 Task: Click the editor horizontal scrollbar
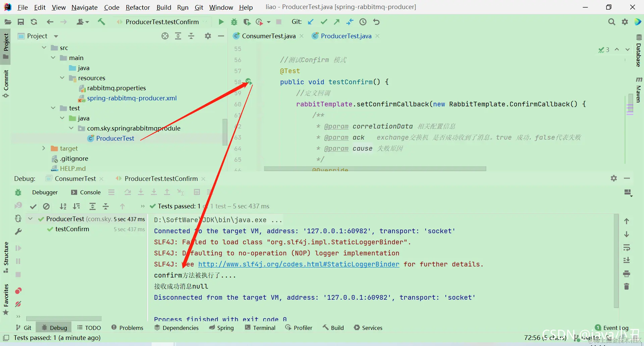pyautogui.click(x=375, y=168)
